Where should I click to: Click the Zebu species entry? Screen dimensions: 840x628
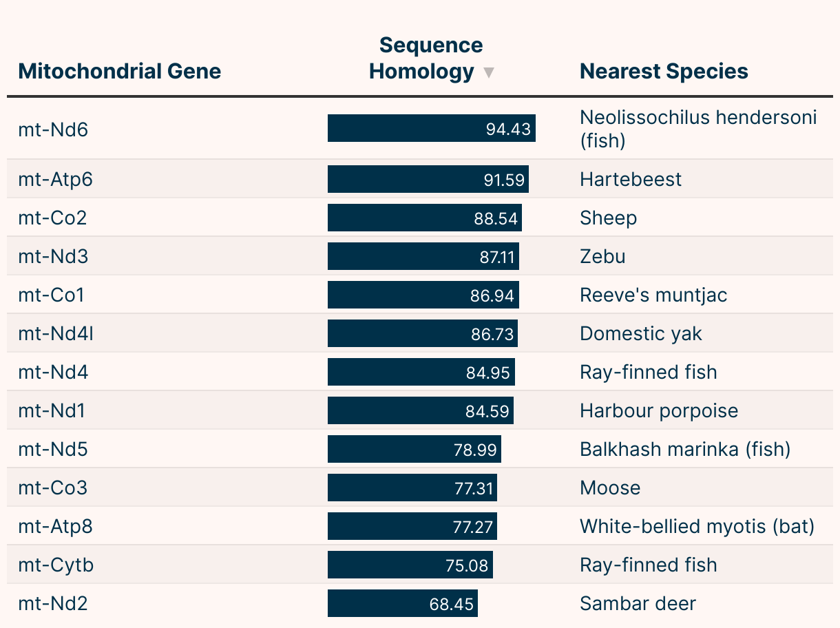tap(602, 257)
